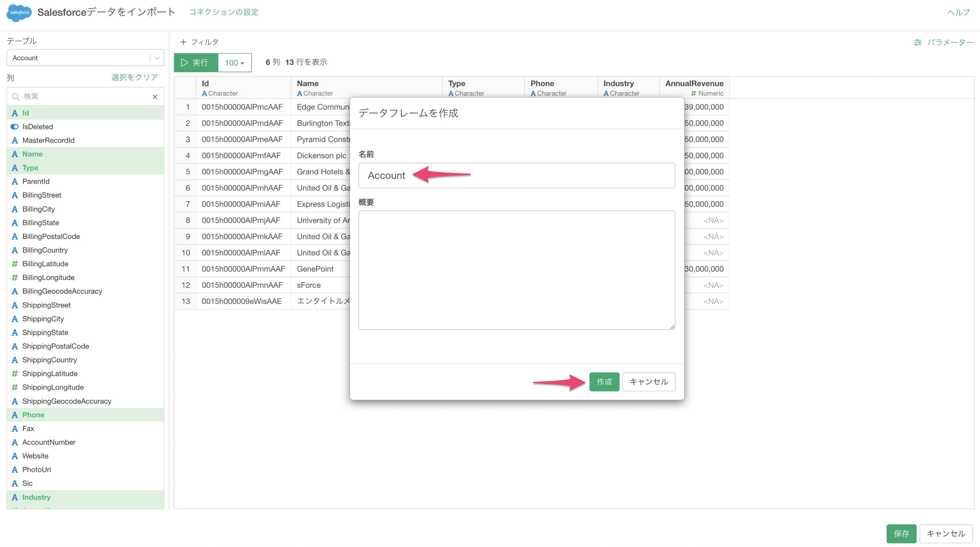Select the BillingCountry column
Screen dimensions: 980x547
86,250
